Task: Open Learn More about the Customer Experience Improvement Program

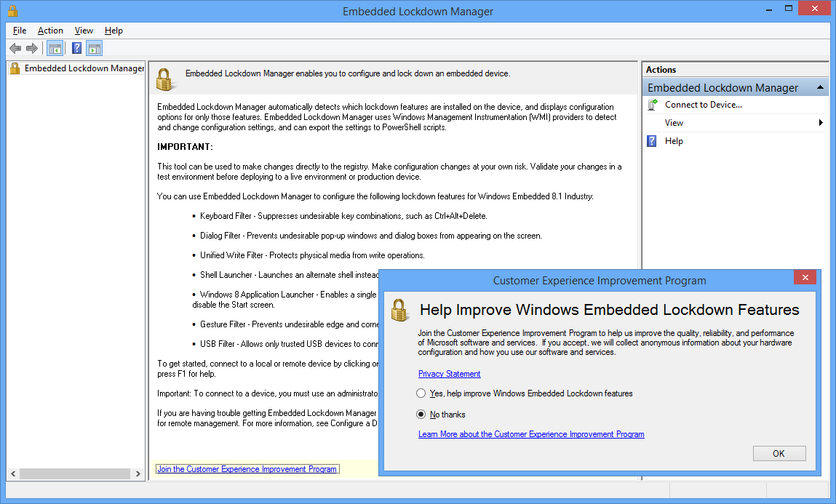Action: coord(531,434)
